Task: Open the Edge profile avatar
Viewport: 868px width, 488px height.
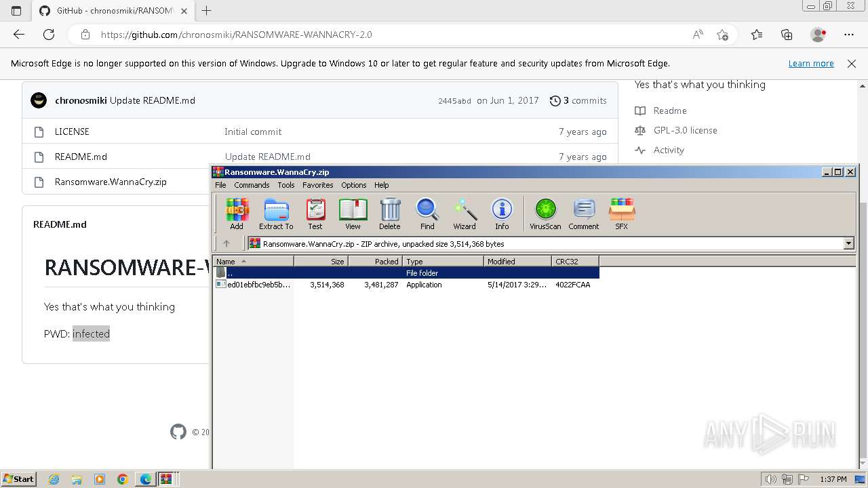Action: 818,35
